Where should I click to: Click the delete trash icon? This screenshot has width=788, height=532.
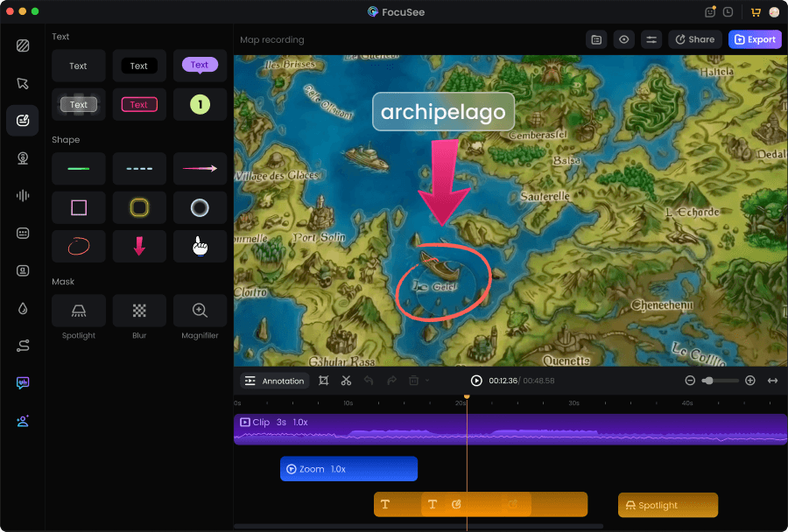click(x=413, y=381)
